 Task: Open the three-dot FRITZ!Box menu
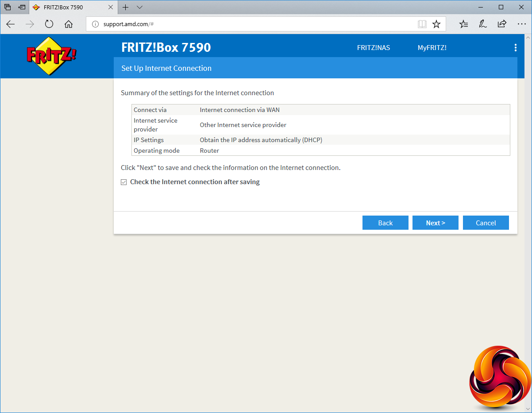click(x=515, y=48)
